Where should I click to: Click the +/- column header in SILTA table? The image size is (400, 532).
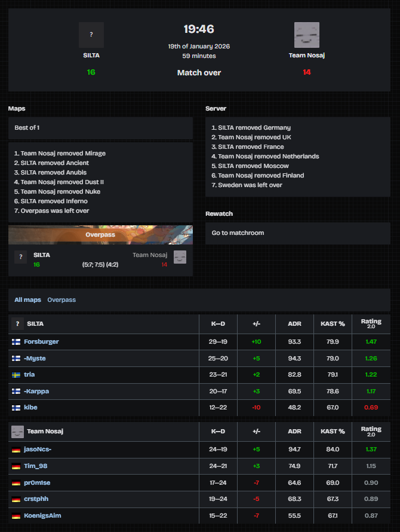pos(256,324)
